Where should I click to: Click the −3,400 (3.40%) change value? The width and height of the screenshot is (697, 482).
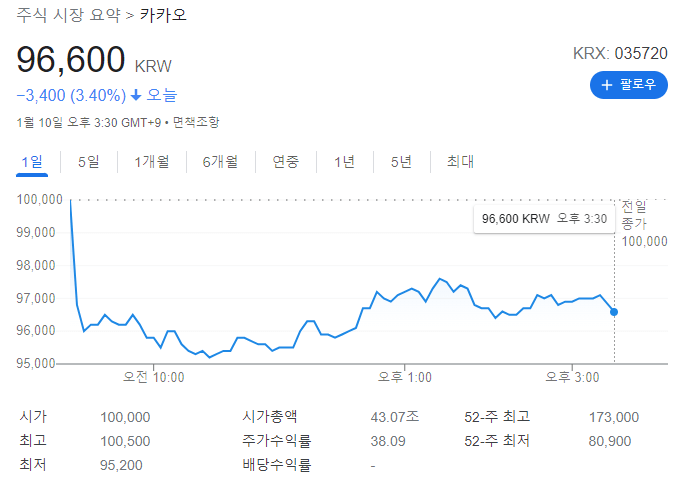coord(71,95)
